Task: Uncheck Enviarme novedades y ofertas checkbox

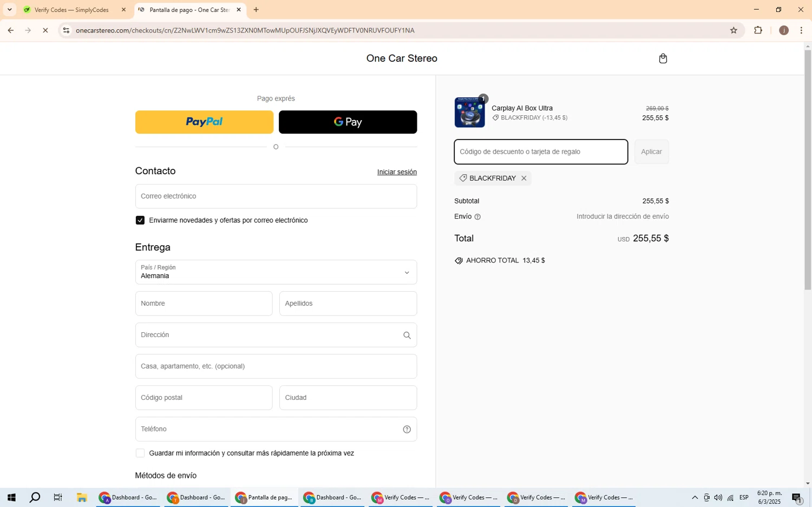Action: coord(140,220)
